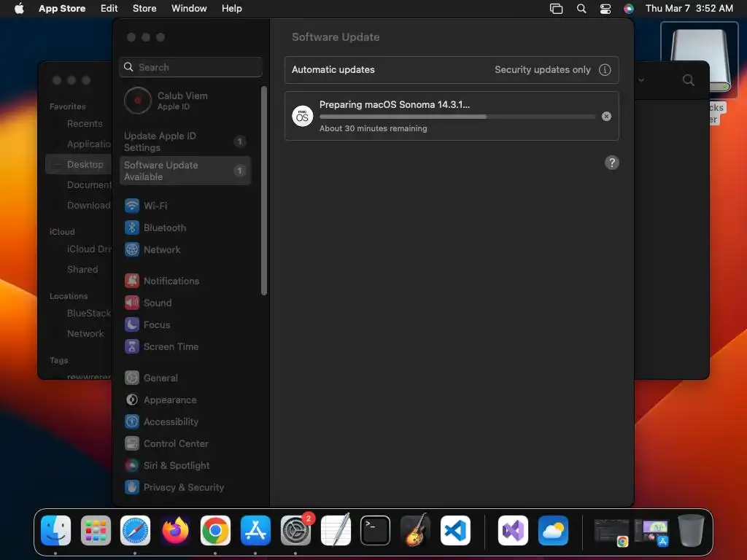Expand the Finder toolbar chevron dropdown
747x560 pixels.
pos(641,80)
